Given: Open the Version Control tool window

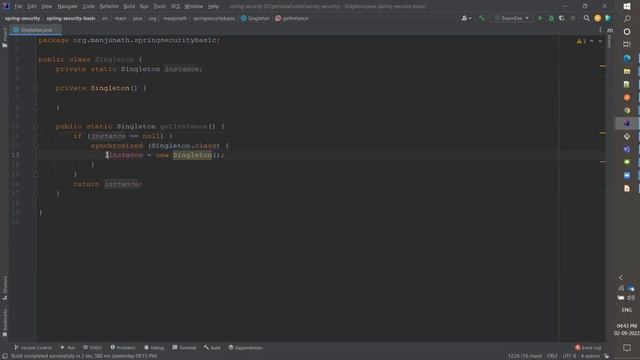Looking at the screenshot, I should point(33,348).
